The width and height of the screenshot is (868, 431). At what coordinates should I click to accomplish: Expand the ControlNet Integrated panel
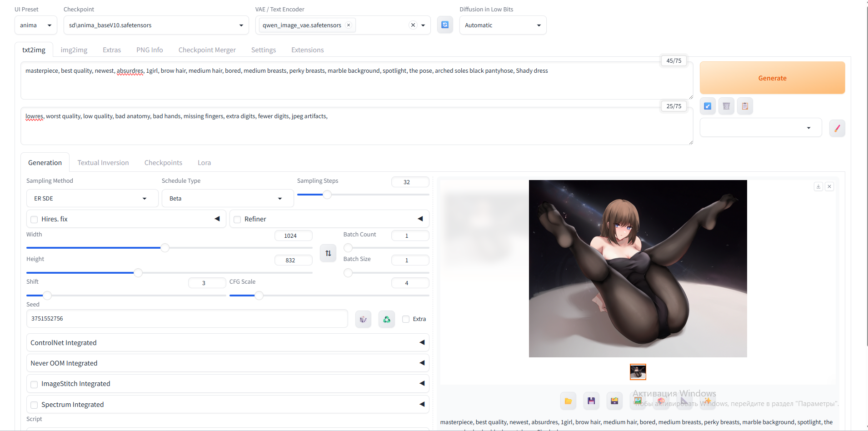pos(228,342)
